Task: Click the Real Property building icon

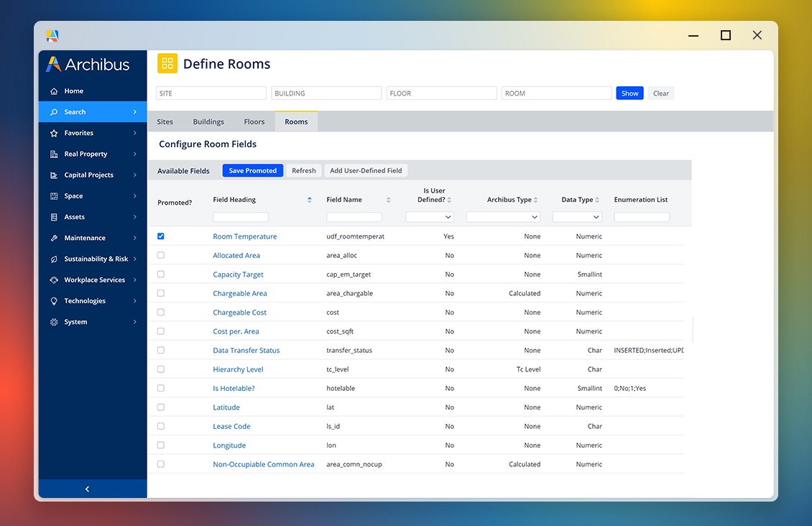Action: [54, 154]
